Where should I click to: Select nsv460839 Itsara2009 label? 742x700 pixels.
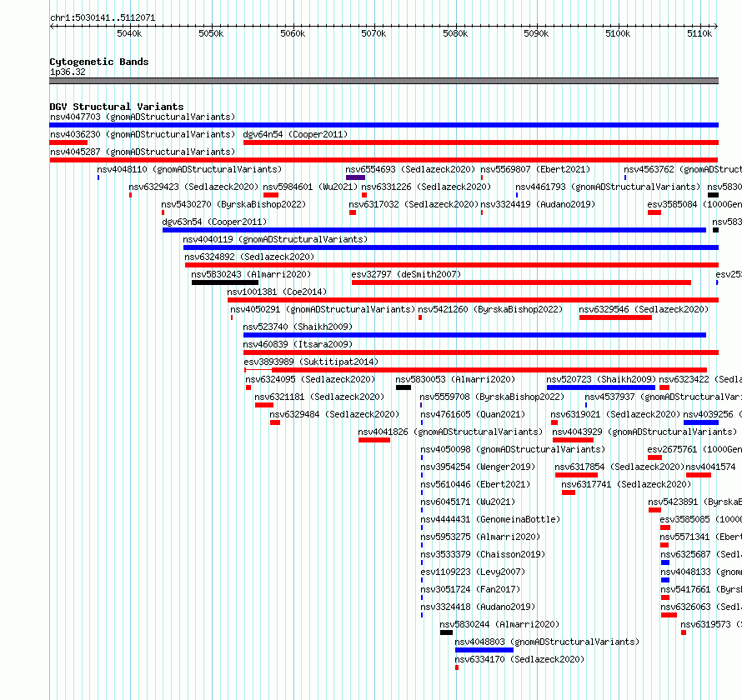tap(298, 344)
